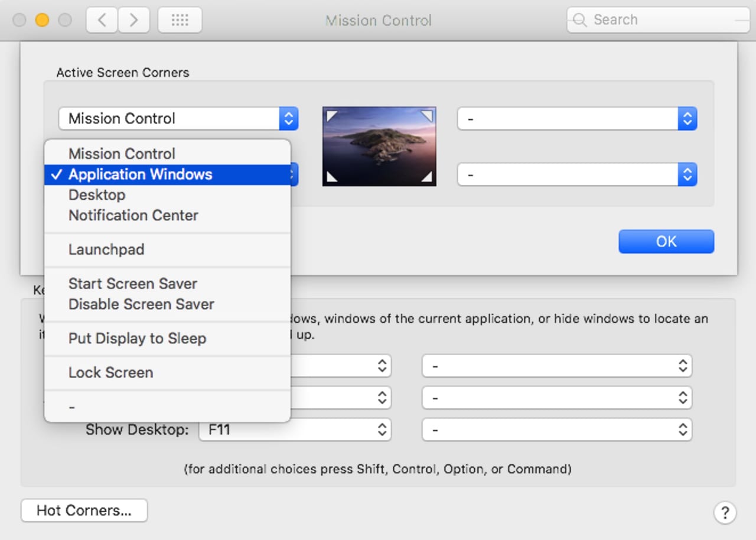Select Application Windows menu item
Image resolution: width=756 pixels, height=540 pixels.
click(x=140, y=174)
